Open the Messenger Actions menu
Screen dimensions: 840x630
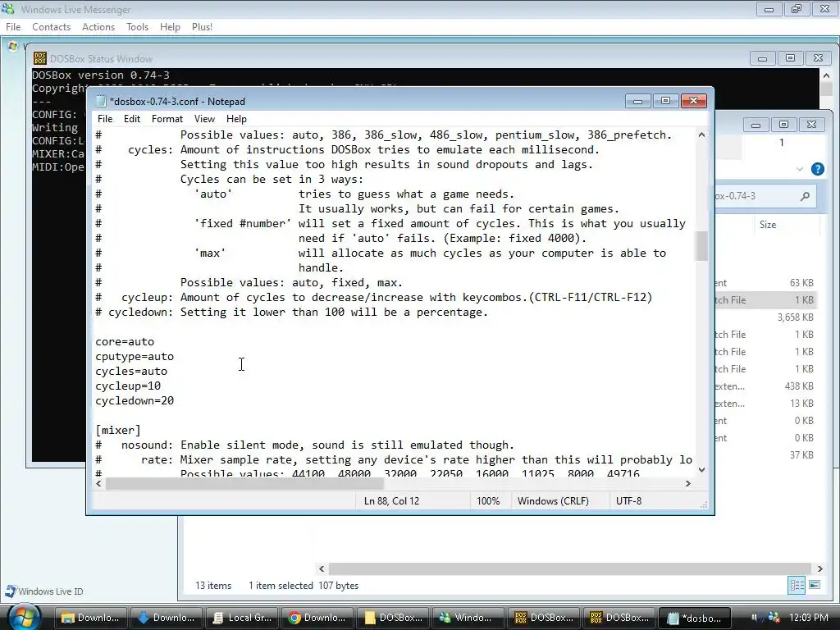pos(98,27)
